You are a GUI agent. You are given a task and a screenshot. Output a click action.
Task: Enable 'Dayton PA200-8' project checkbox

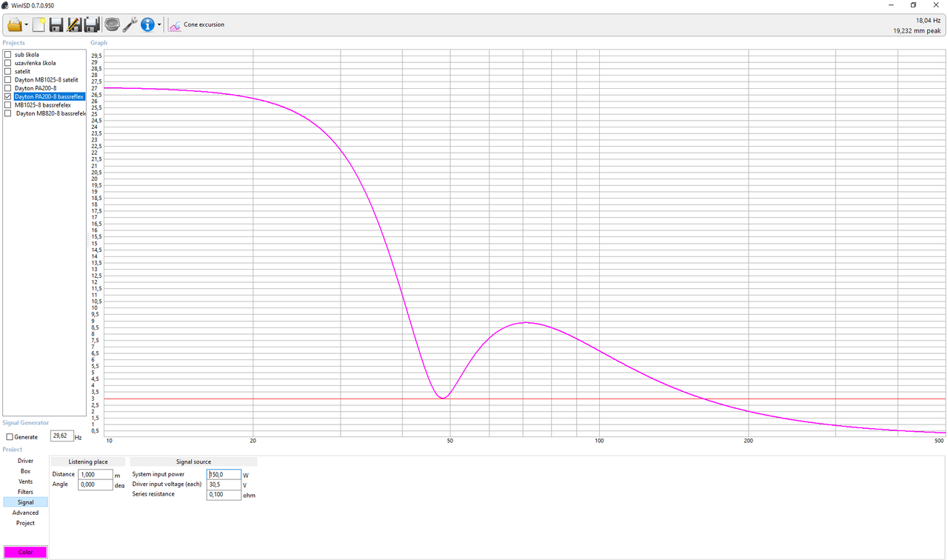[x=8, y=88]
